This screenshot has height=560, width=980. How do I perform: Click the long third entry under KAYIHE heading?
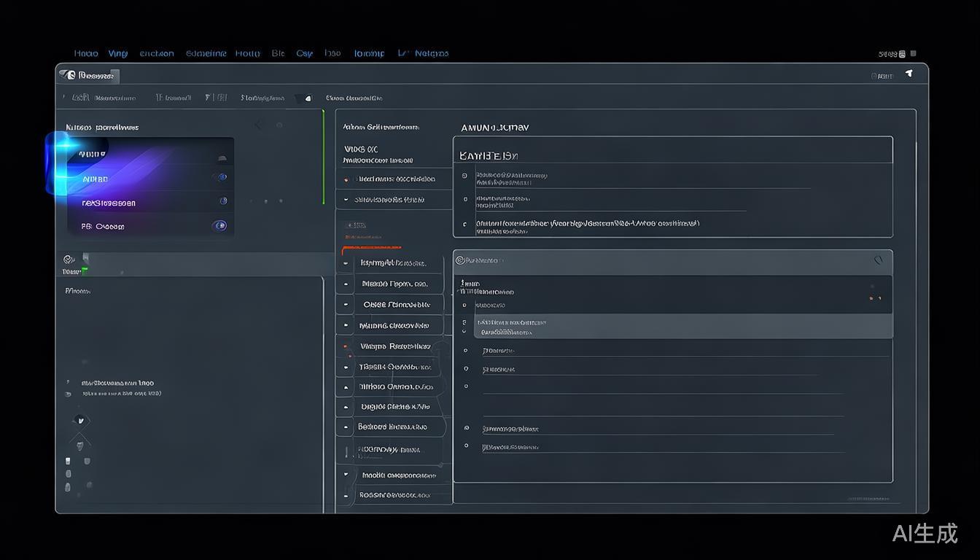[x=587, y=224]
